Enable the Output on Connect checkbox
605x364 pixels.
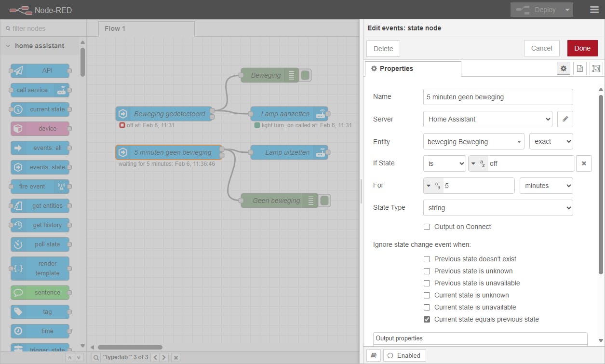coord(427,227)
